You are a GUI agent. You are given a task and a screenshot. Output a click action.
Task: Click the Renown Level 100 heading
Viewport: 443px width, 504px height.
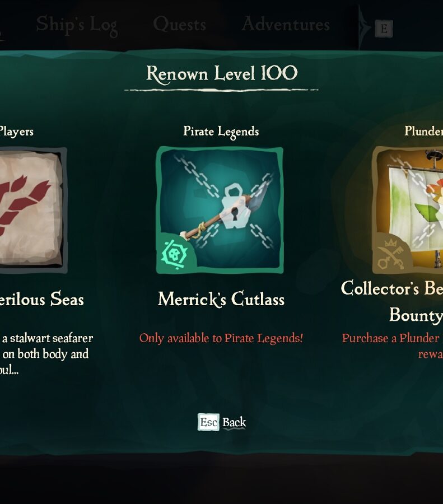pos(222,74)
